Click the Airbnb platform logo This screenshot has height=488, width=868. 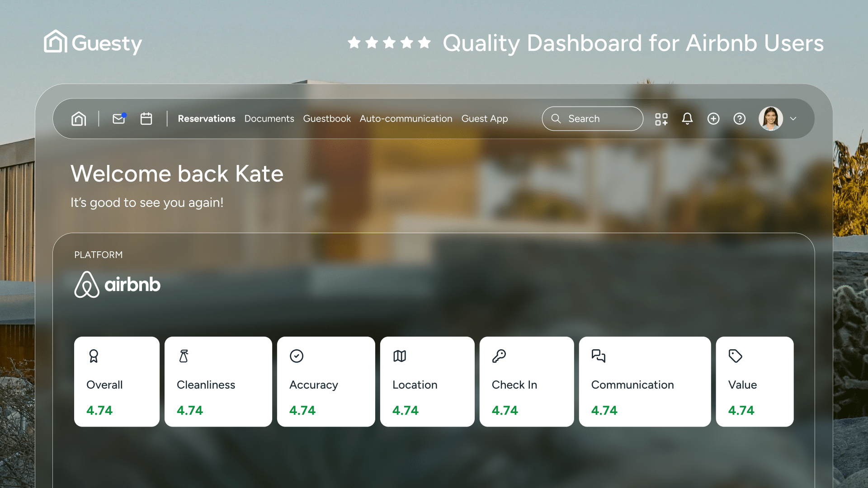click(x=118, y=284)
